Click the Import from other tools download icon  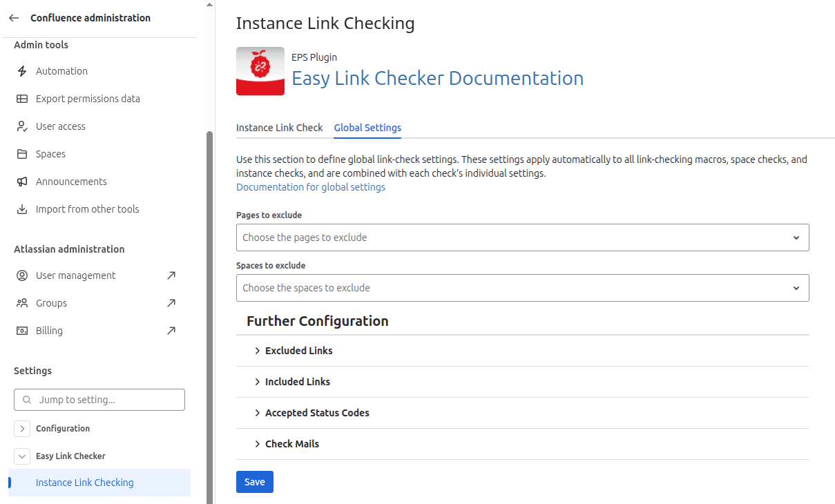point(22,209)
